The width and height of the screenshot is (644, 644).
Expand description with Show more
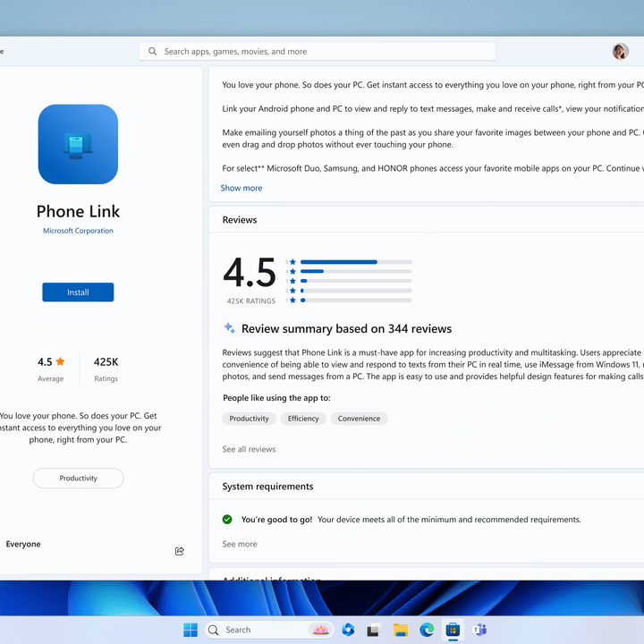(x=241, y=188)
